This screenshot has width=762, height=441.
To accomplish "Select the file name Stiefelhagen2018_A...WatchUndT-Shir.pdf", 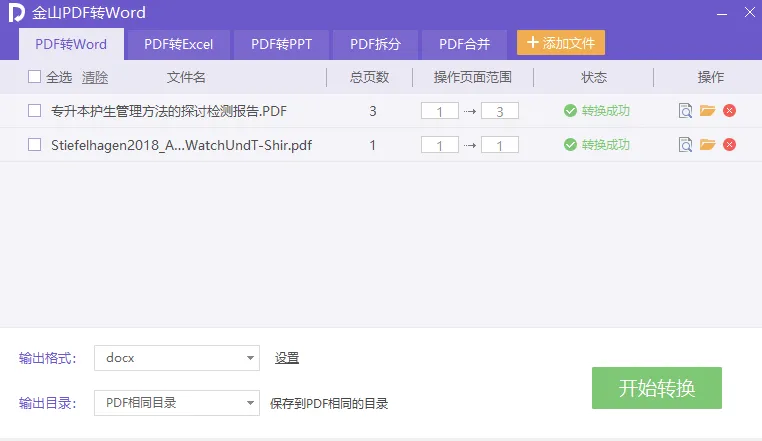I will pyautogui.click(x=181, y=145).
